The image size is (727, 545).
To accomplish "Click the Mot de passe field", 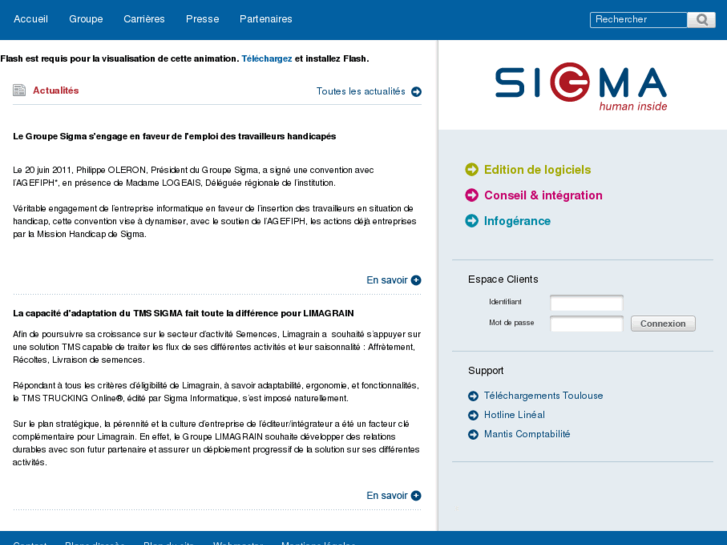I will coord(587,323).
